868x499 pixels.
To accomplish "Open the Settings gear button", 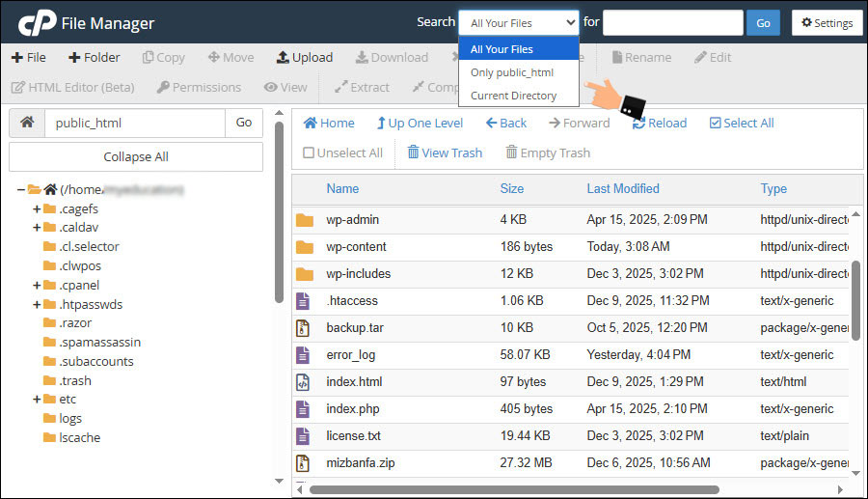I will 827,23.
